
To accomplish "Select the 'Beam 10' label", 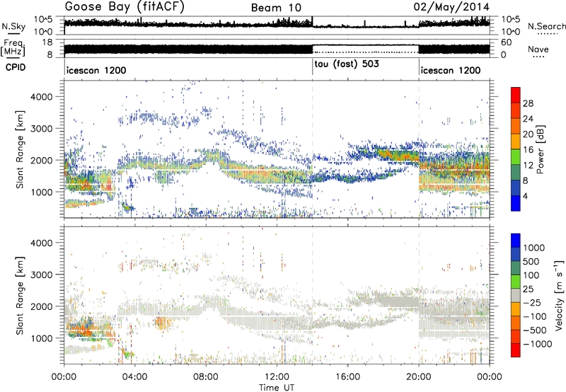I will pyautogui.click(x=276, y=8).
